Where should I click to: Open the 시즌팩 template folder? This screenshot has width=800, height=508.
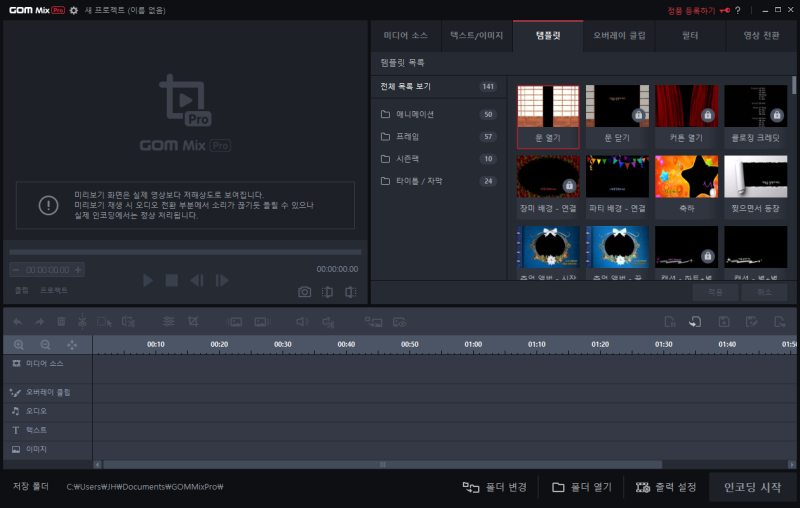click(439, 159)
